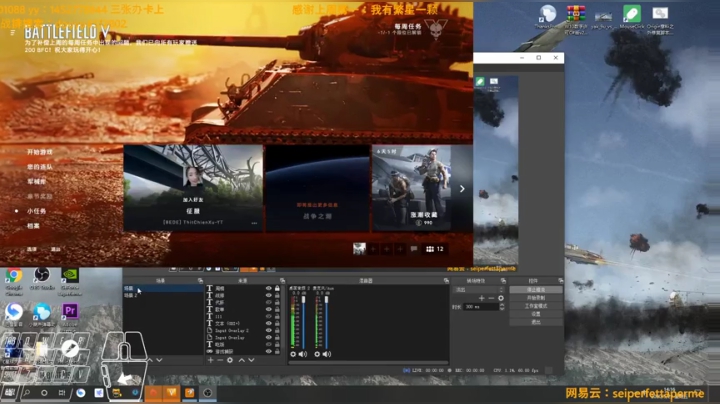This screenshot has height=404, width=720.
Task: Select 您的连队 in Battlefield menu
Action: tap(39, 167)
